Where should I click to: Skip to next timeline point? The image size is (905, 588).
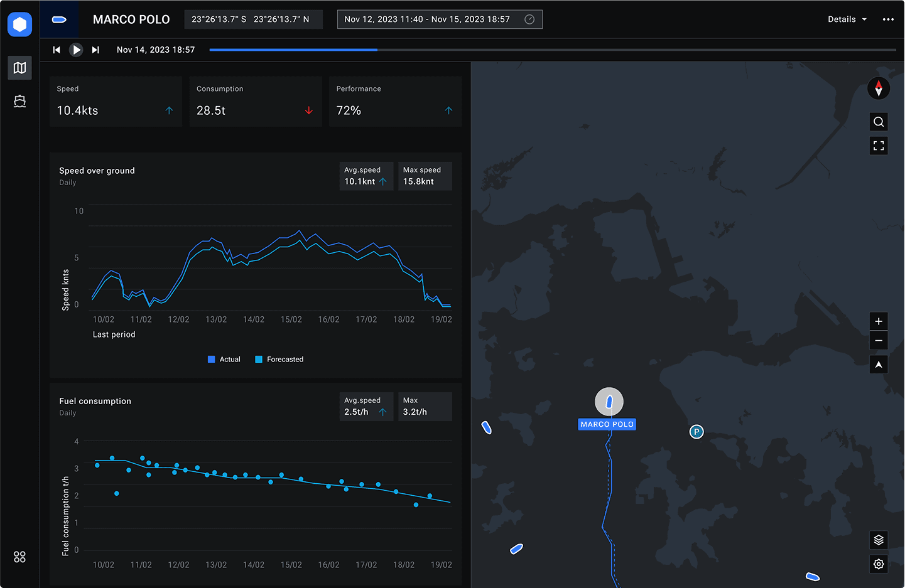click(x=95, y=50)
